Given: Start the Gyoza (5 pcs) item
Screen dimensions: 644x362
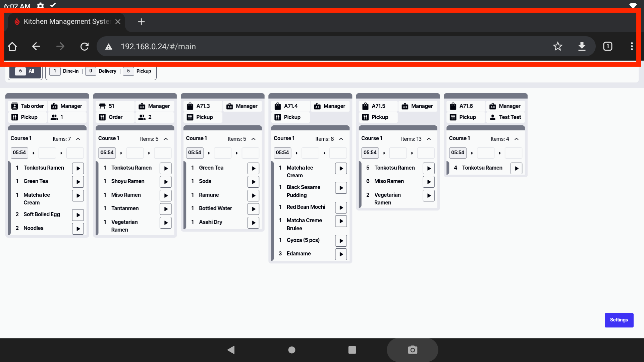Looking at the screenshot, I should (341, 241).
